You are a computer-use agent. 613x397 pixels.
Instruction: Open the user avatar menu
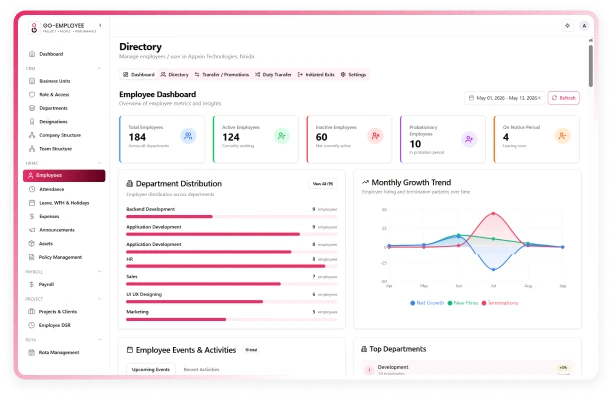coord(584,26)
